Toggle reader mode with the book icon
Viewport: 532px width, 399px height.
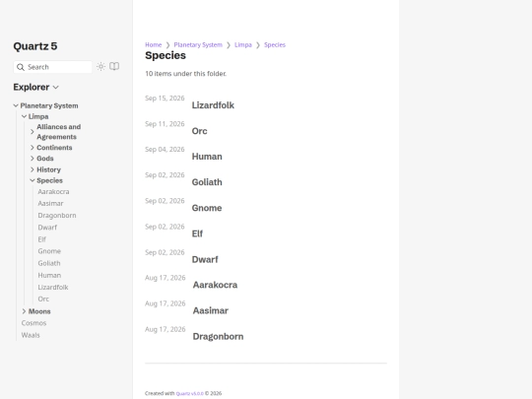[x=114, y=67]
